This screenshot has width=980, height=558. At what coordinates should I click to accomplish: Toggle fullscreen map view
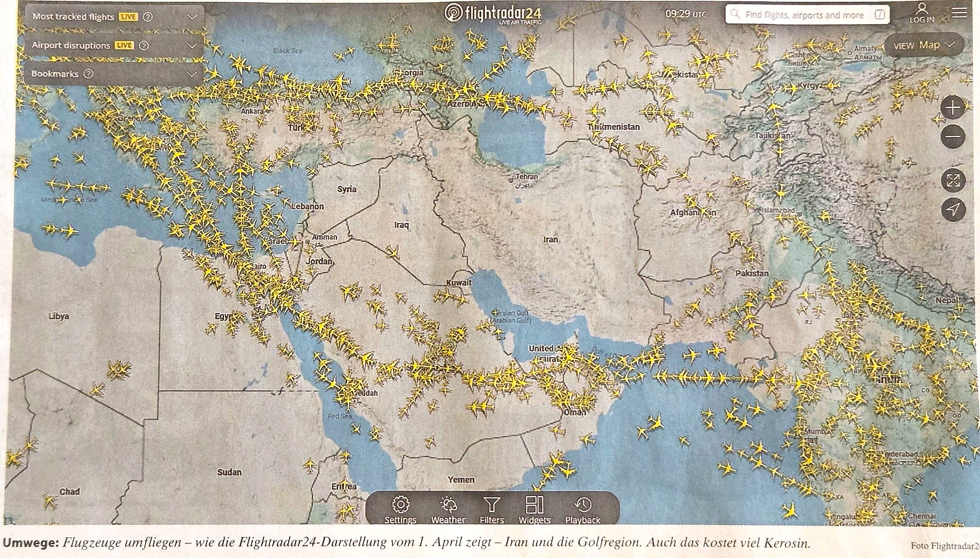[x=953, y=180]
